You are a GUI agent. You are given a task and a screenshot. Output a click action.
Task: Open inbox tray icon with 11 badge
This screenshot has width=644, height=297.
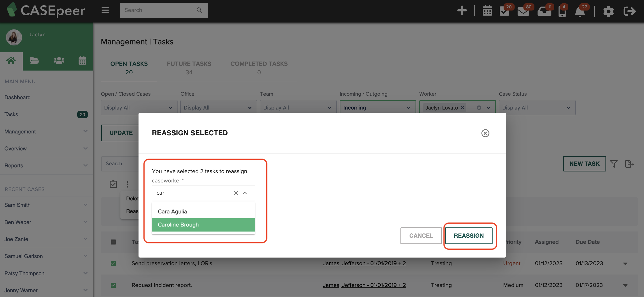(544, 11)
